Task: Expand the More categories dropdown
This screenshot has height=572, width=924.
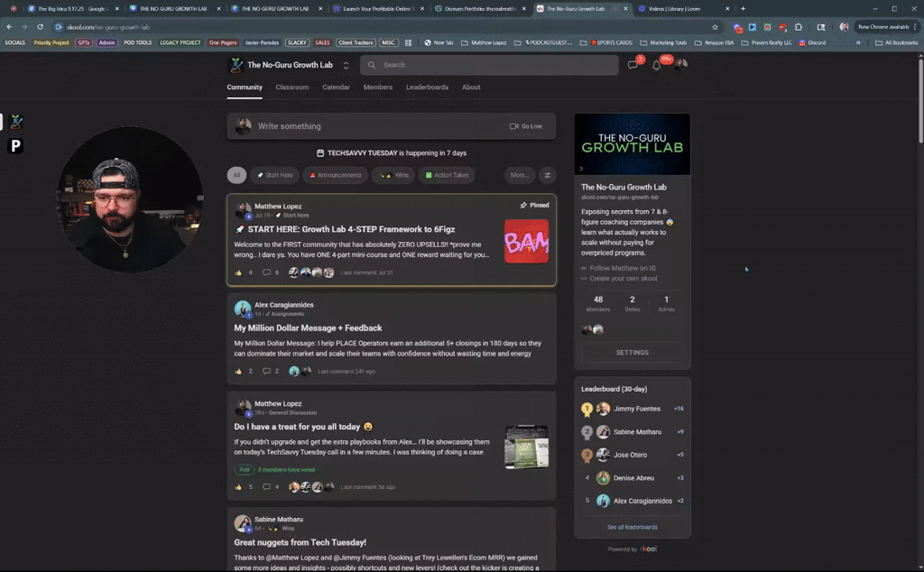Action: pyautogui.click(x=519, y=175)
